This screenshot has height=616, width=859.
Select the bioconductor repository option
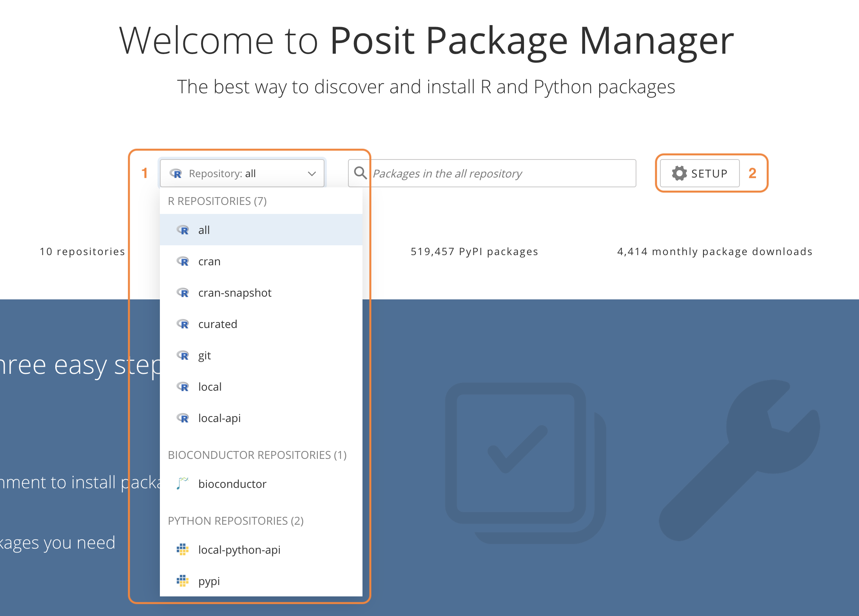point(232,484)
